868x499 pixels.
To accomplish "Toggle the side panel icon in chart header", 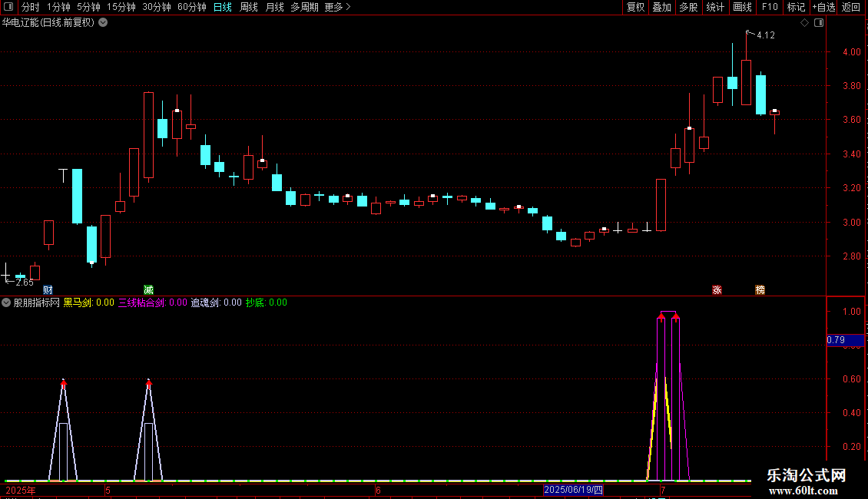I will click(x=819, y=23).
